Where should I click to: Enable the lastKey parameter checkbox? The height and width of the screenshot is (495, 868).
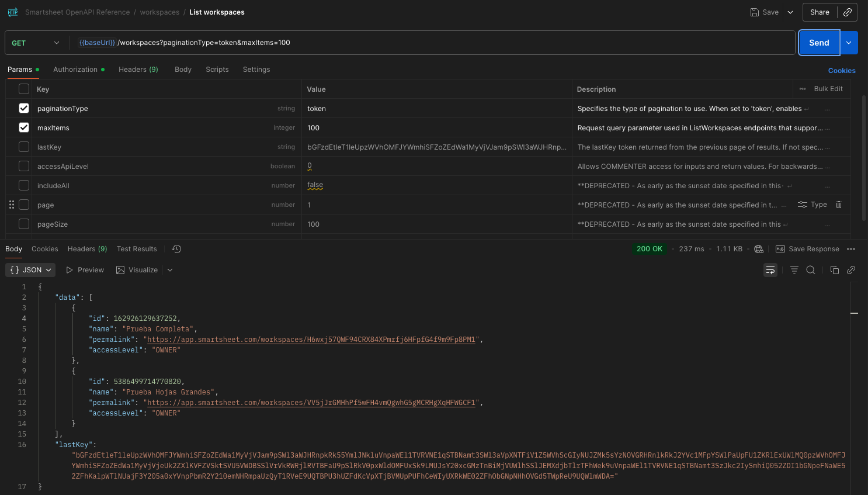click(x=24, y=147)
